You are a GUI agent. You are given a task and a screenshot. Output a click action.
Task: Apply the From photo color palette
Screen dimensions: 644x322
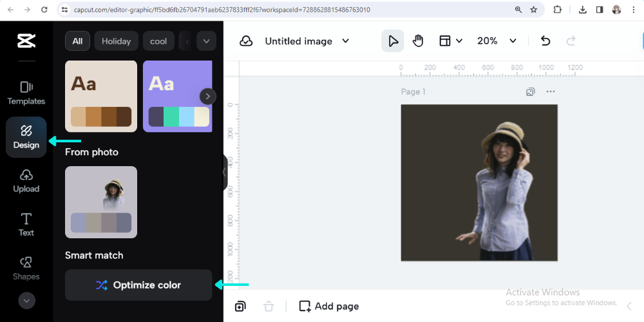[101, 202]
